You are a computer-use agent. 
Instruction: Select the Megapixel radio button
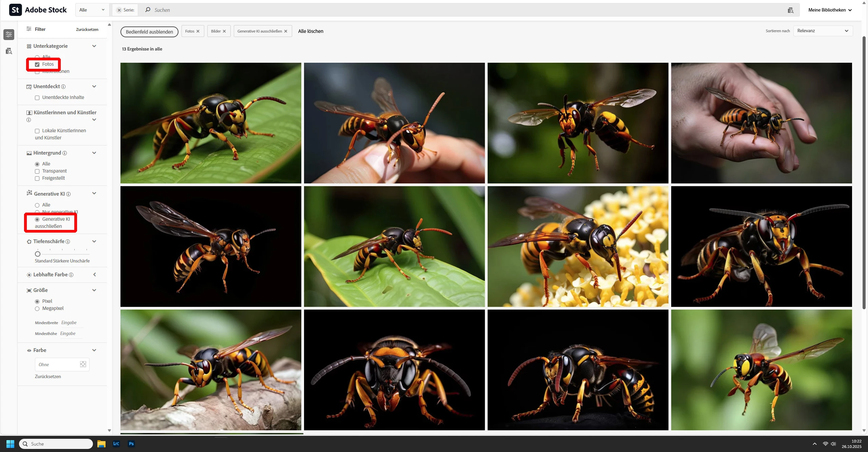pos(37,309)
